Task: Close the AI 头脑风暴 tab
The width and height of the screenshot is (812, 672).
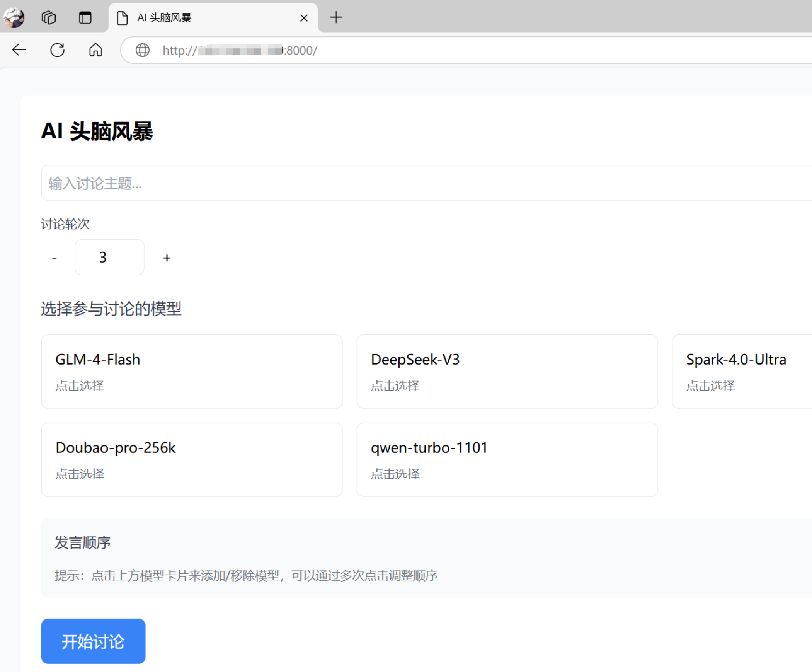Action: pyautogui.click(x=304, y=18)
